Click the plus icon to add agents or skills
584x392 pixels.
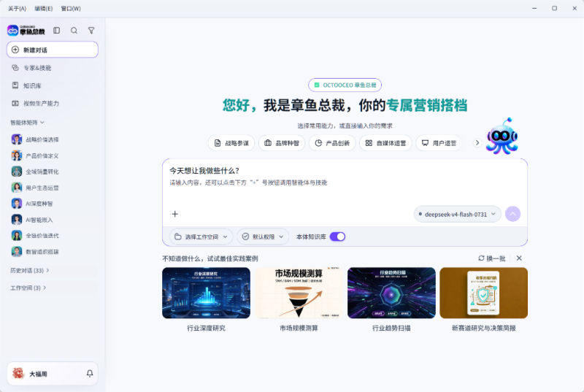(175, 214)
